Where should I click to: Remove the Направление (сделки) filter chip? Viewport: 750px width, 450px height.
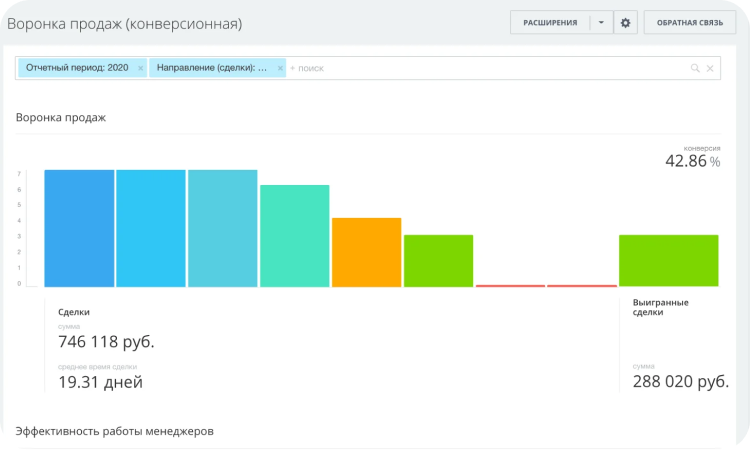280,68
